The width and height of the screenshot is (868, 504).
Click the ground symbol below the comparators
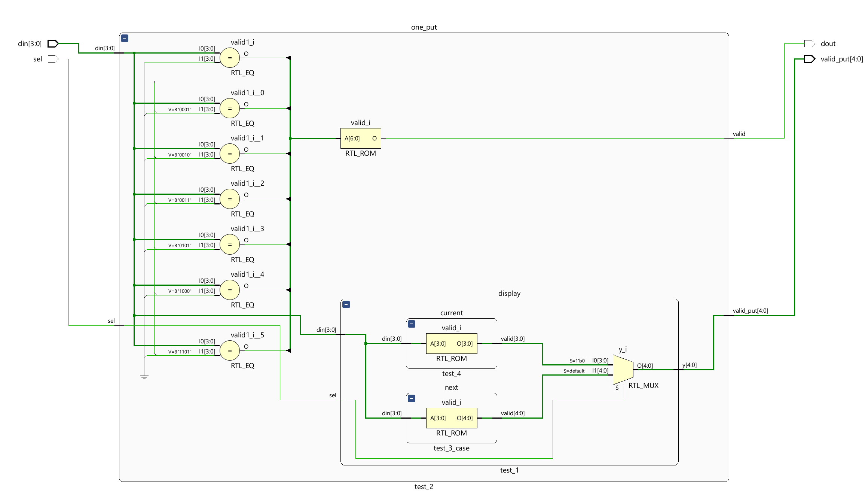(x=144, y=377)
